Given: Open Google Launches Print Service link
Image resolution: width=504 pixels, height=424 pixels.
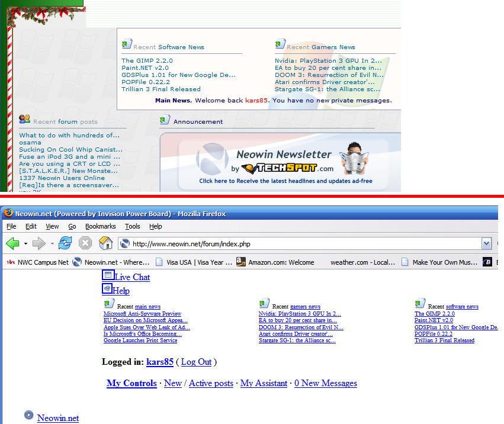Looking at the screenshot, I should click(x=140, y=341).
